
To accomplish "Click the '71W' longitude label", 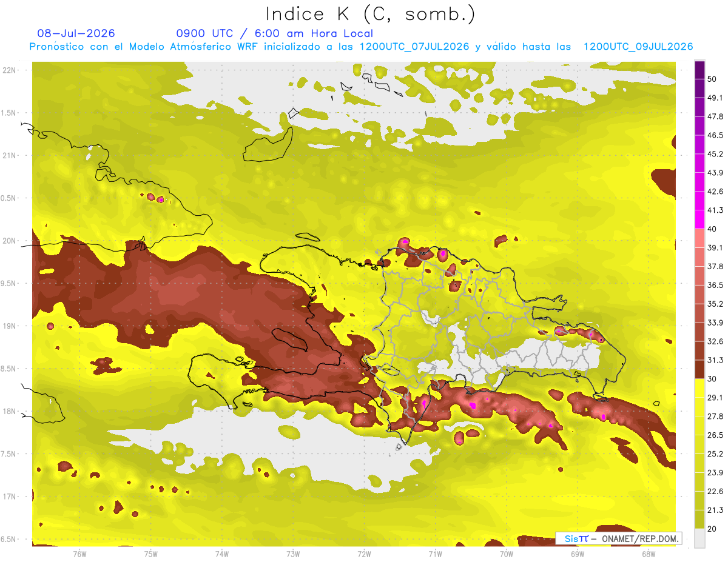I will pyautogui.click(x=435, y=554).
